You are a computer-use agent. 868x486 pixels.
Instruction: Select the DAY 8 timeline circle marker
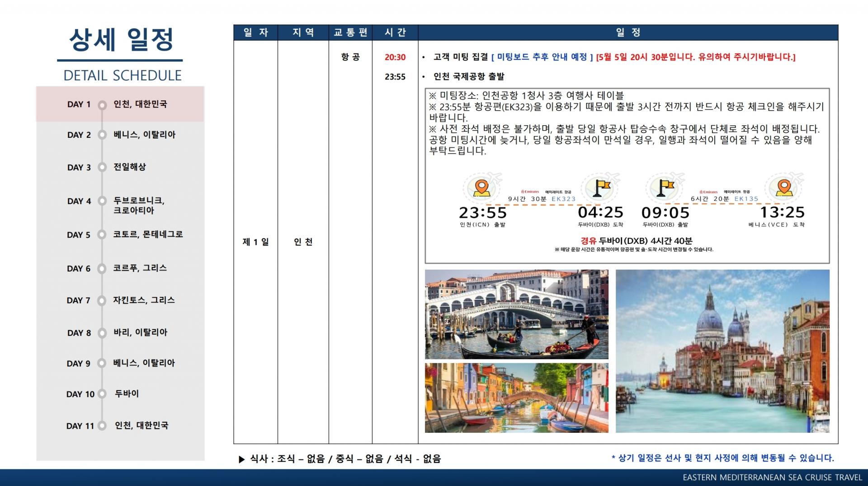(x=102, y=333)
